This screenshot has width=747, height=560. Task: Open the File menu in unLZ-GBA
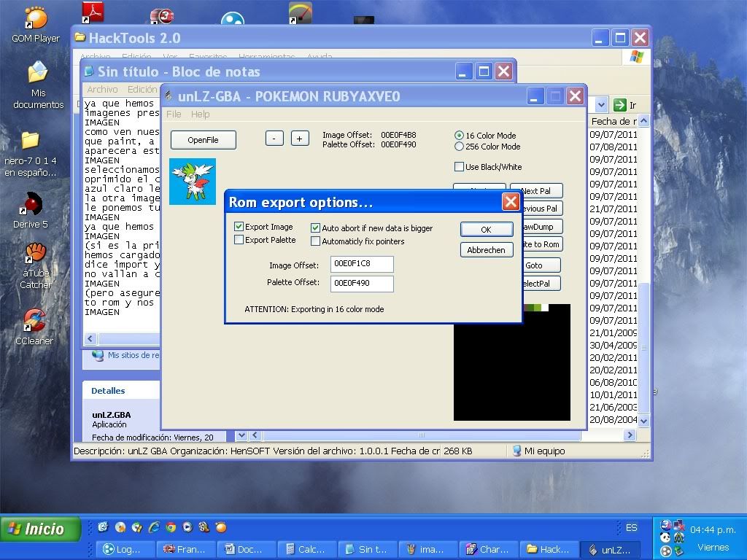[x=174, y=114]
